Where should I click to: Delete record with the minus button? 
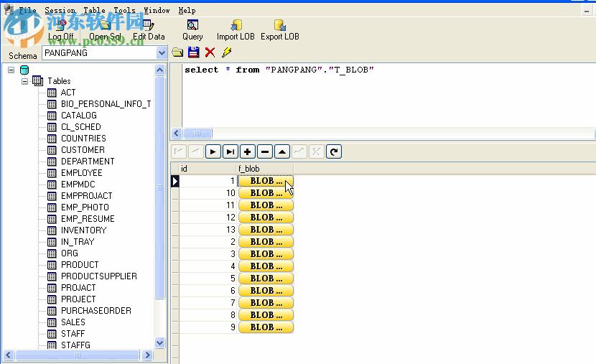coord(265,151)
